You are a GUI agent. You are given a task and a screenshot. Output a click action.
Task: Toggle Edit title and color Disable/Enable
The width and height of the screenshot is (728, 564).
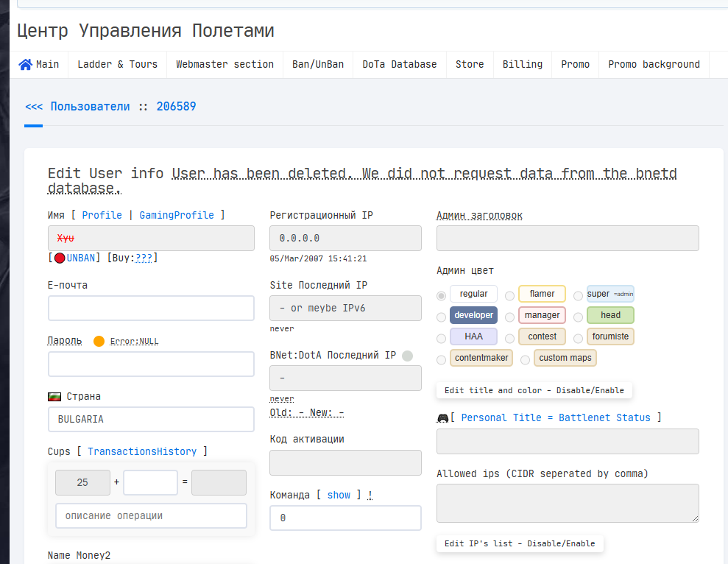(534, 390)
